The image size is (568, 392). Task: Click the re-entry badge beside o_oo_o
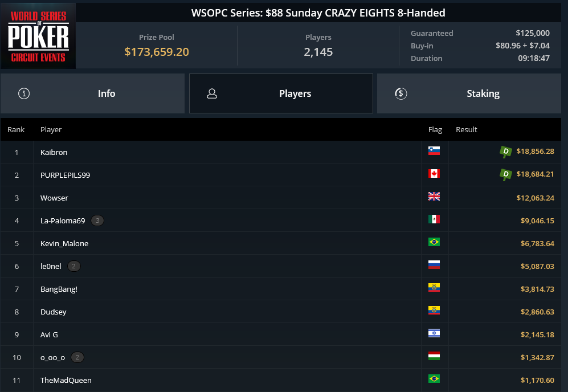pyautogui.click(x=77, y=357)
